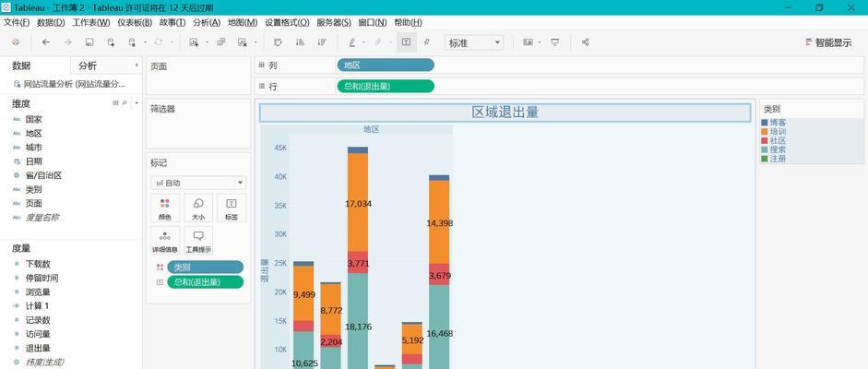
Task: Save the workbook via toolbar icon
Action: tap(89, 42)
